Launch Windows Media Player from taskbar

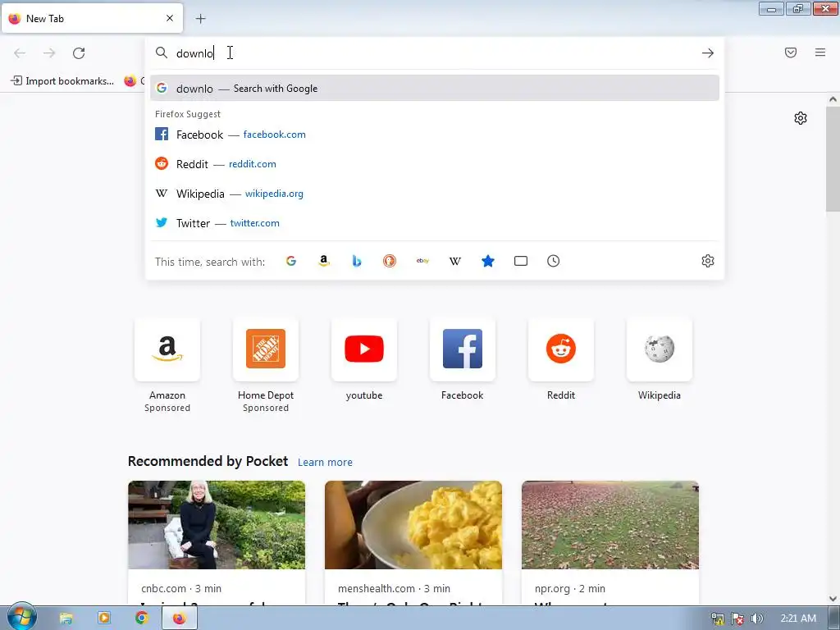(x=104, y=619)
